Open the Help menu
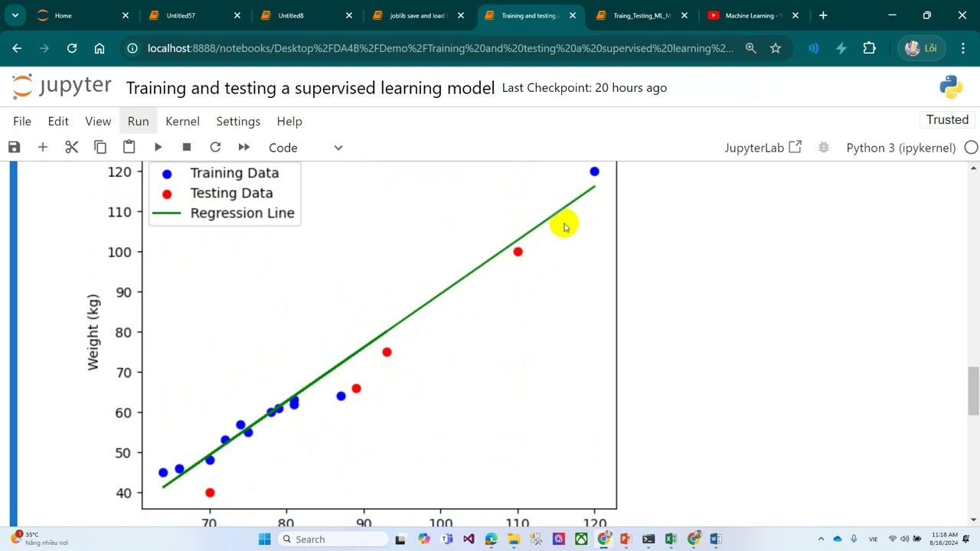The image size is (980, 551). 289,121
